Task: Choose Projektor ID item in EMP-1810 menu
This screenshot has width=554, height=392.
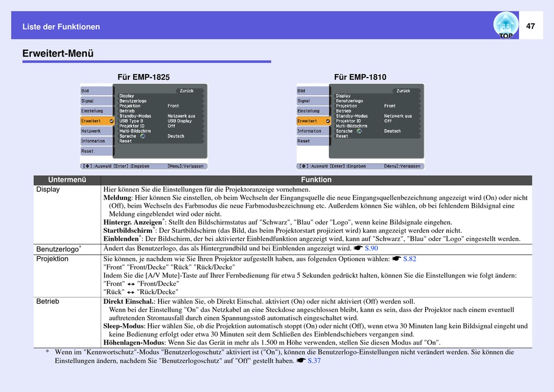Action: coord(348,121)
